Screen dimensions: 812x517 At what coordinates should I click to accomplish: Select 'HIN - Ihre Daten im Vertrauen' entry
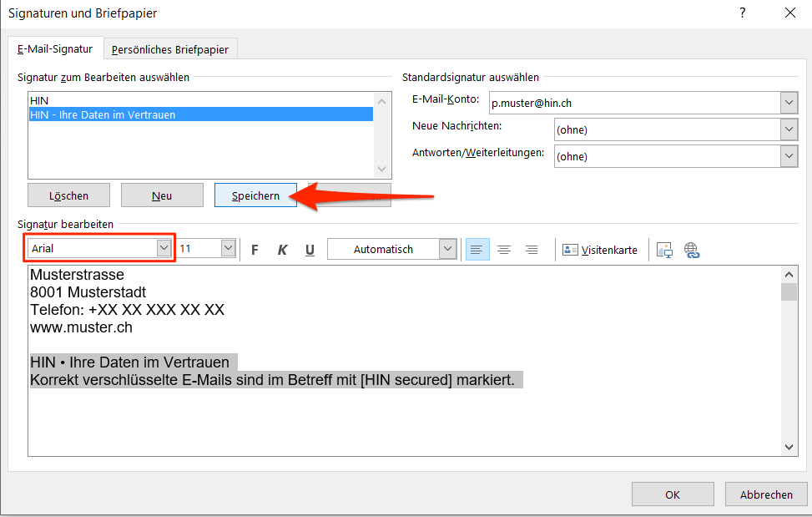click(x=201, y=114)
